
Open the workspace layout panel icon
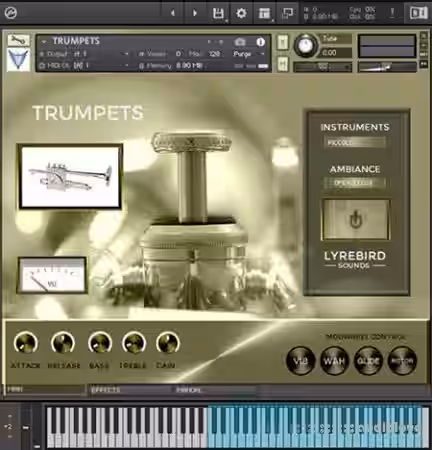tap(264, 13)
